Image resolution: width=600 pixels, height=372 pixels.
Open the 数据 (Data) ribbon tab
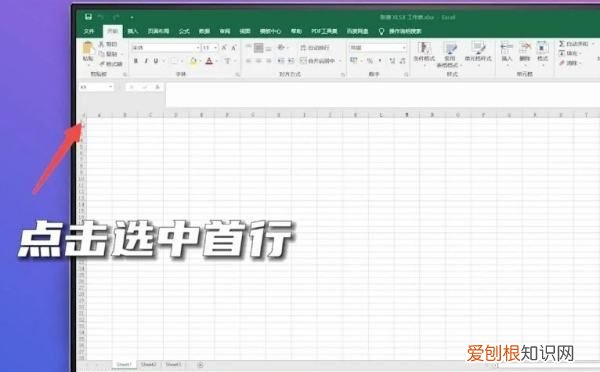coord(204,31)
